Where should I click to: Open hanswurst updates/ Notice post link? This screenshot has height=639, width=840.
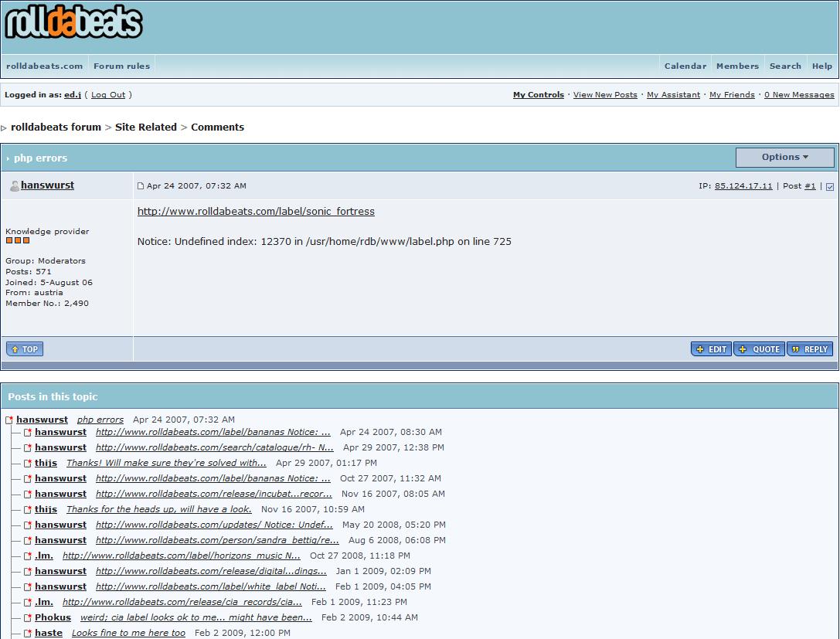pyautogui.click(x=214, y=525)
